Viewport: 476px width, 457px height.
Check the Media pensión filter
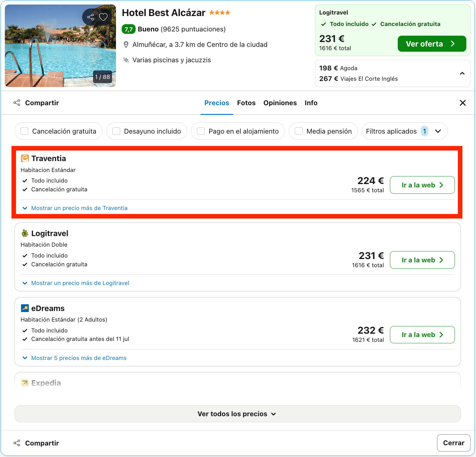tap(299, 131)
